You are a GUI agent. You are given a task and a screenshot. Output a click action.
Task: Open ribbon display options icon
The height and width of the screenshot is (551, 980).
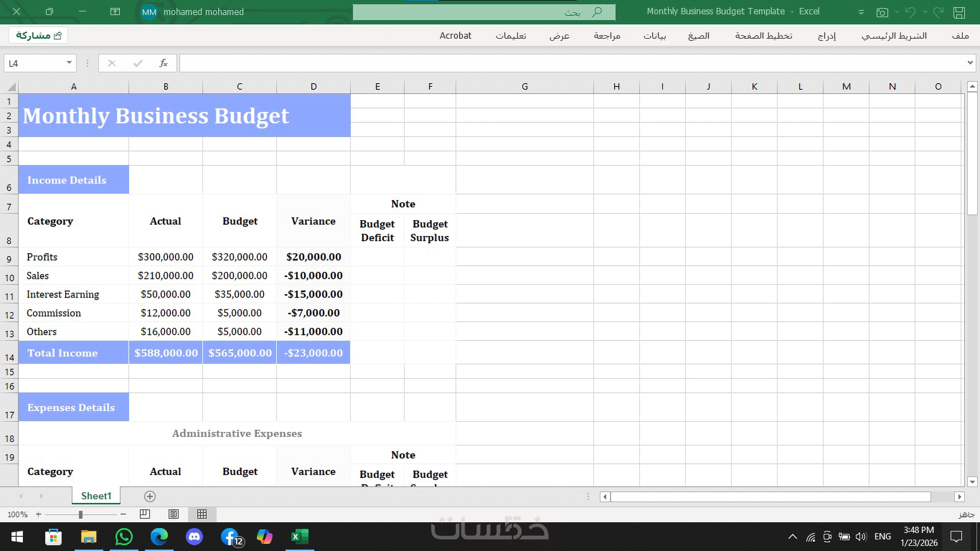pyautogui.click(x=115, y=12)
